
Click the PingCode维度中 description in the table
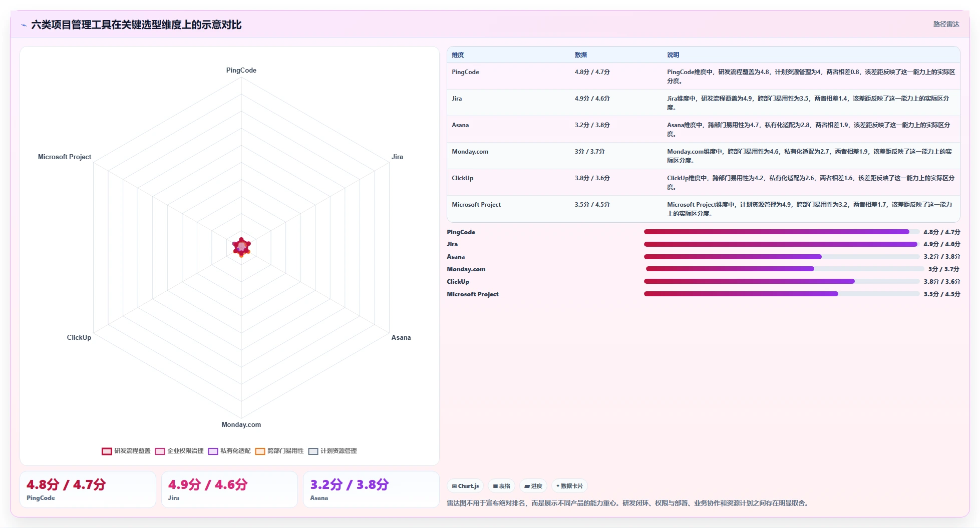click(811, 77)
